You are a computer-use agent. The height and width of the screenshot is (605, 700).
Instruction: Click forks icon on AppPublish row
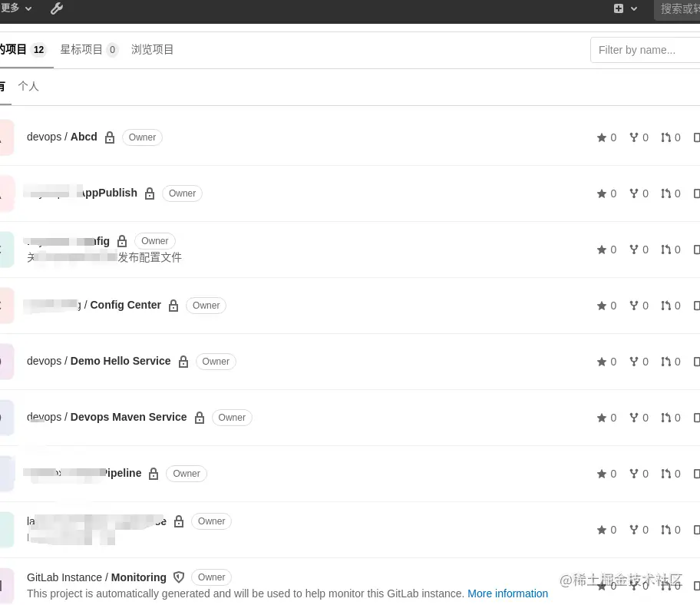pos(634,193)
